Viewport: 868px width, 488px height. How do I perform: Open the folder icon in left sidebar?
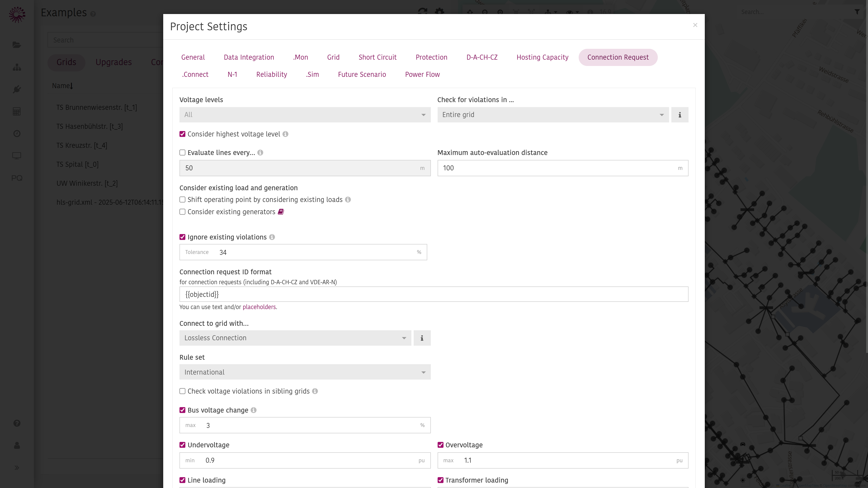pyautogui.click(x=17, y=45)
